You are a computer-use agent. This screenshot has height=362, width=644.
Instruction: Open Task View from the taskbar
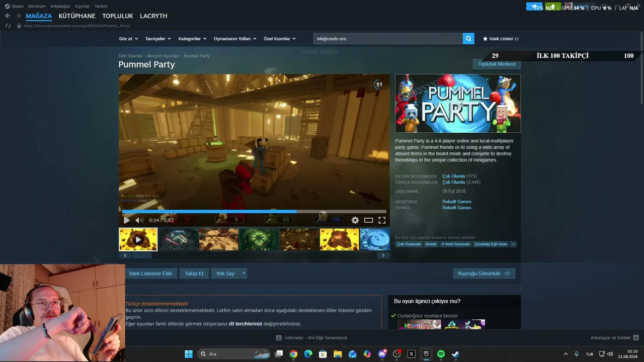[x=279, y=354]
